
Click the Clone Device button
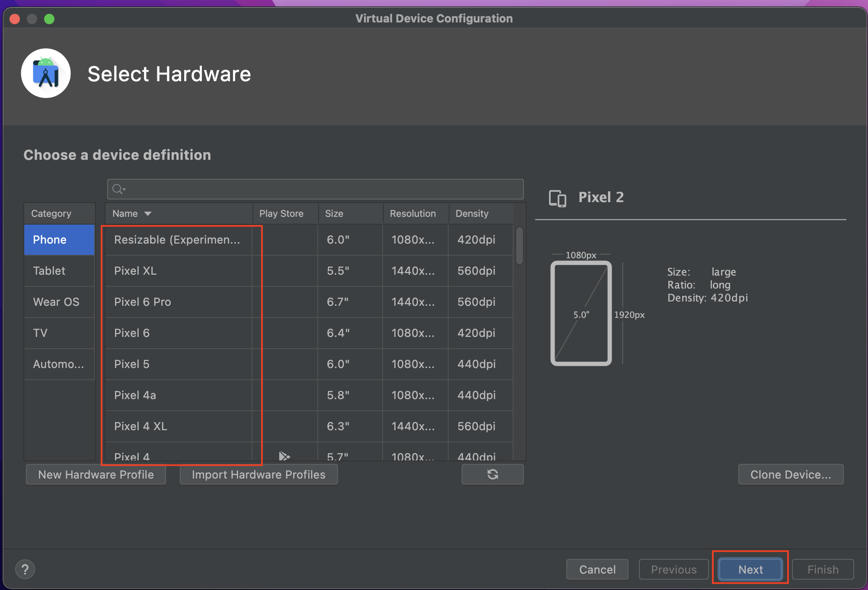(x=791, y=474)
